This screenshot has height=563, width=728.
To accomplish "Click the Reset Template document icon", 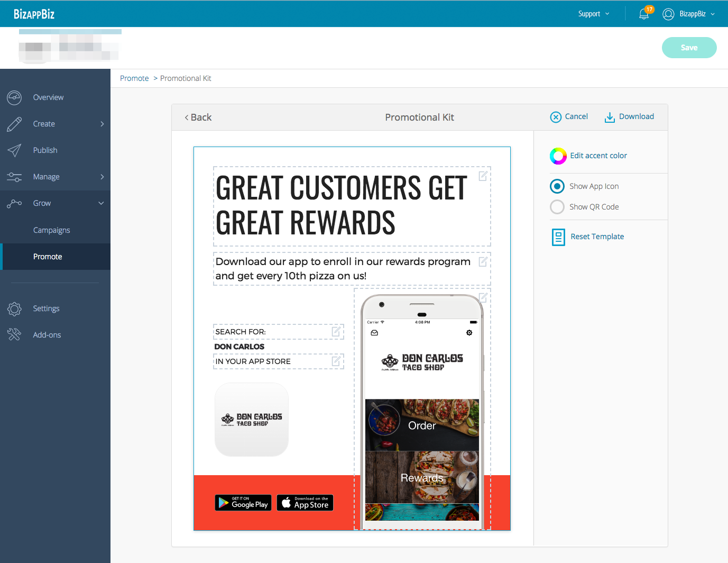I will click(558, 237).
